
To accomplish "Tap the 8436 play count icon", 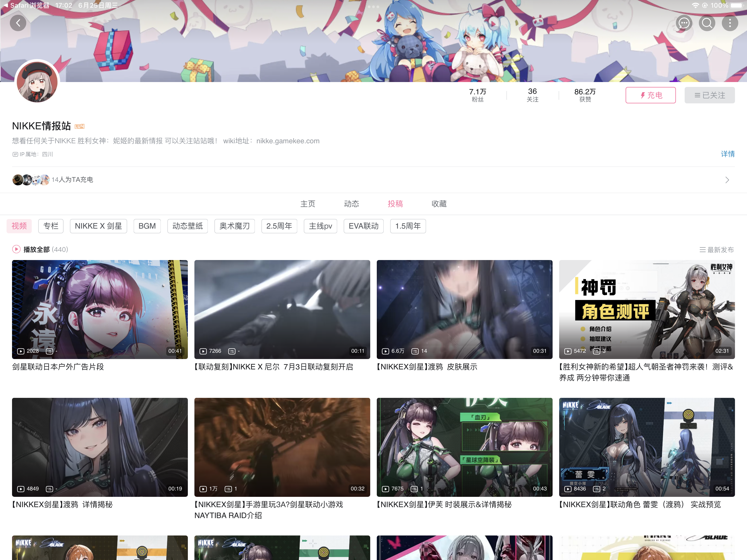I will tap(568, 489).
